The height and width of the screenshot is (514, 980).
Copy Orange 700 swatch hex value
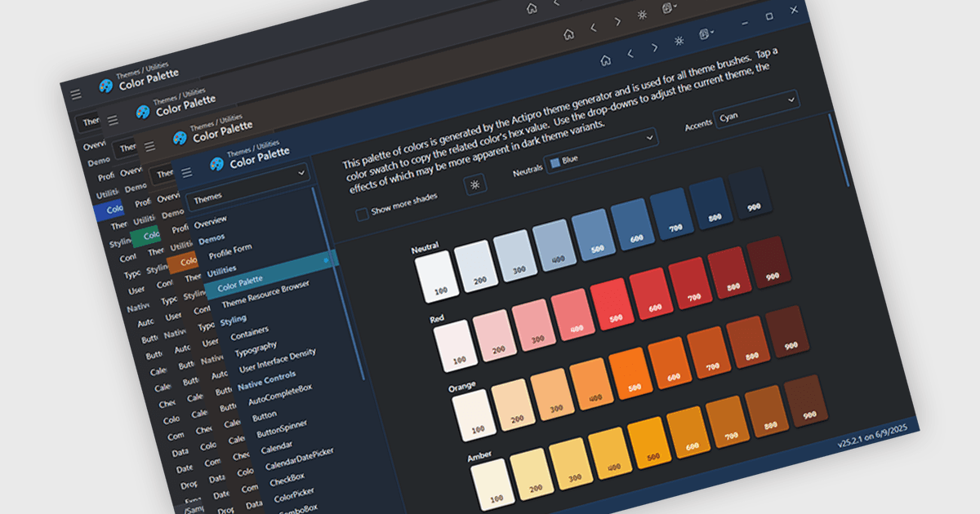point(709,353)
